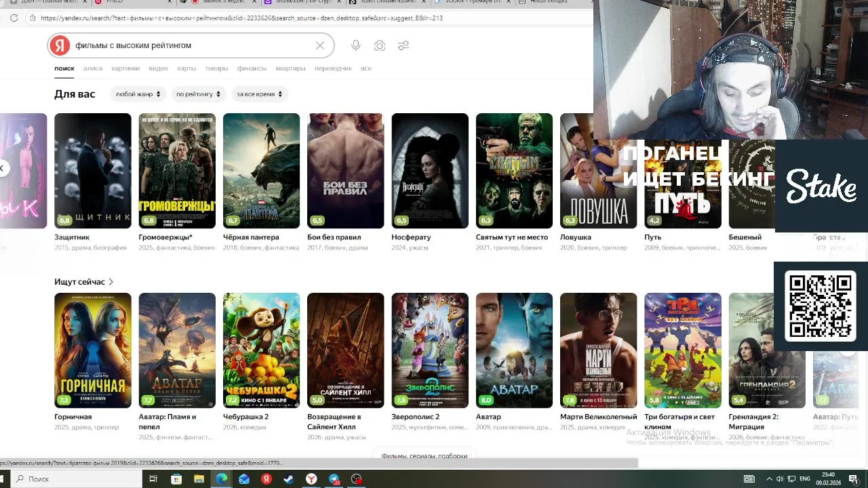Open the notification center icon
Screen dimensions: 868x488
tap(853, 479)
